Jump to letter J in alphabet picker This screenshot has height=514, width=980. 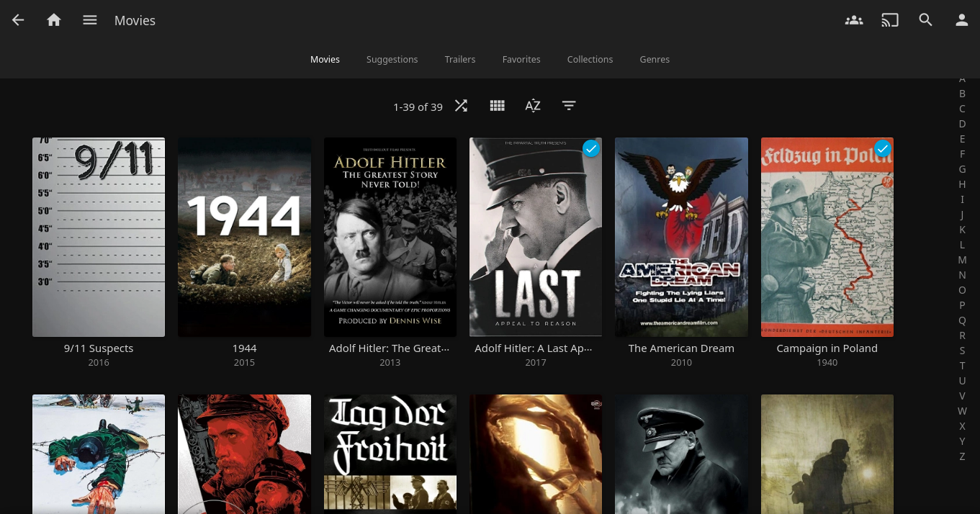962,215
